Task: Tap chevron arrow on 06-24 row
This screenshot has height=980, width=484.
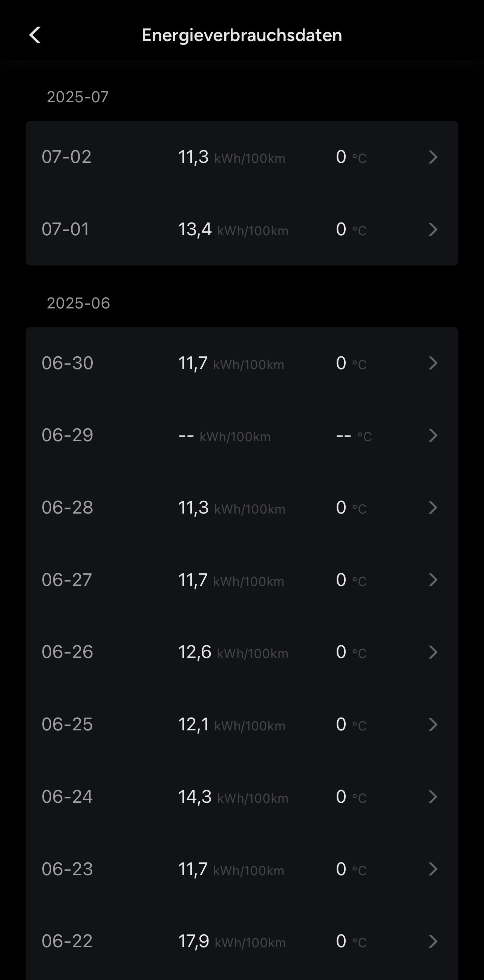Action: 433,797
